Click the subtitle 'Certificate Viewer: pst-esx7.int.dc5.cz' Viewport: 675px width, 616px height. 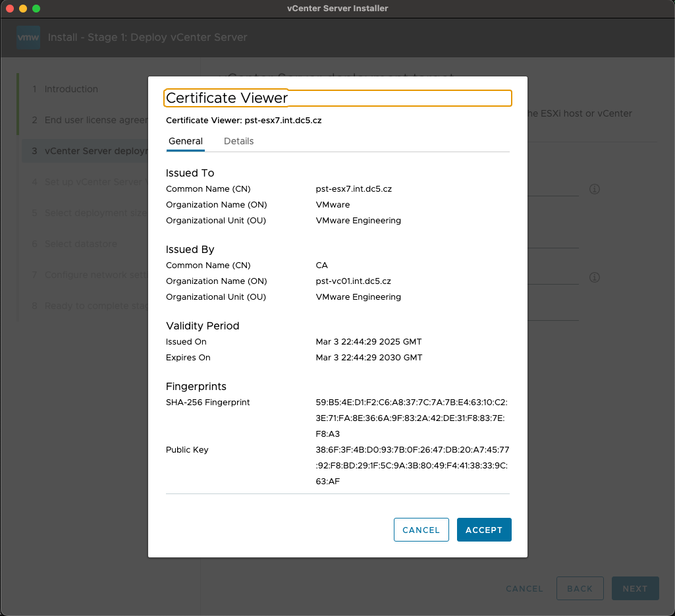click(244, 121)
